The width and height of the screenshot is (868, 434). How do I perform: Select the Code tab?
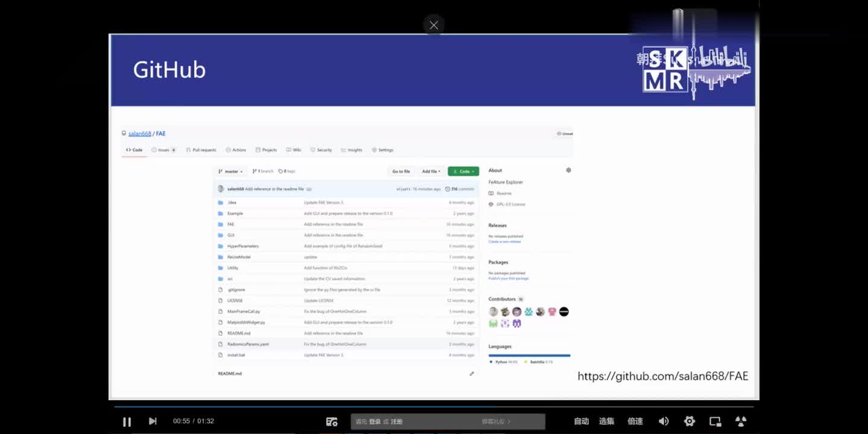click(x=134, y=150)
